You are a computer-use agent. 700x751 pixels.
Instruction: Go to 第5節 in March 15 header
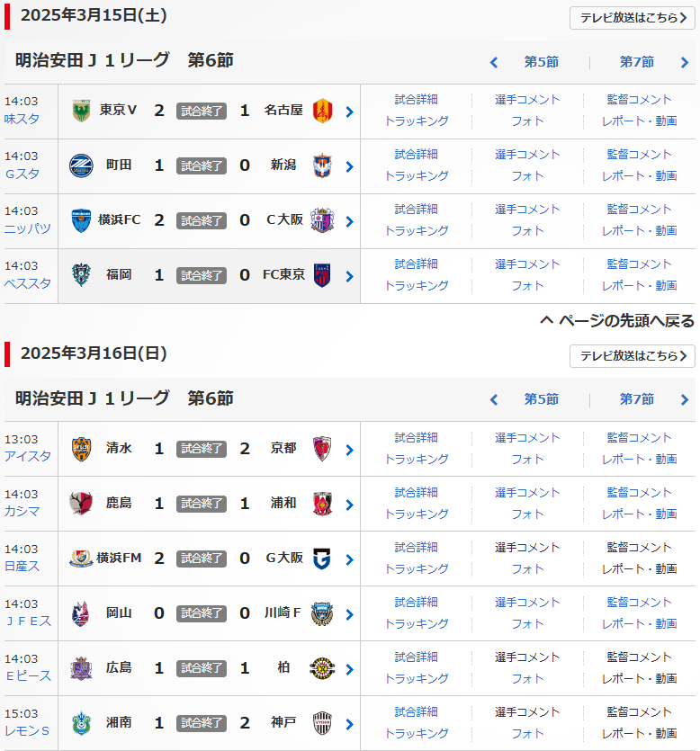pyautogui.click(x=541, y=62)
